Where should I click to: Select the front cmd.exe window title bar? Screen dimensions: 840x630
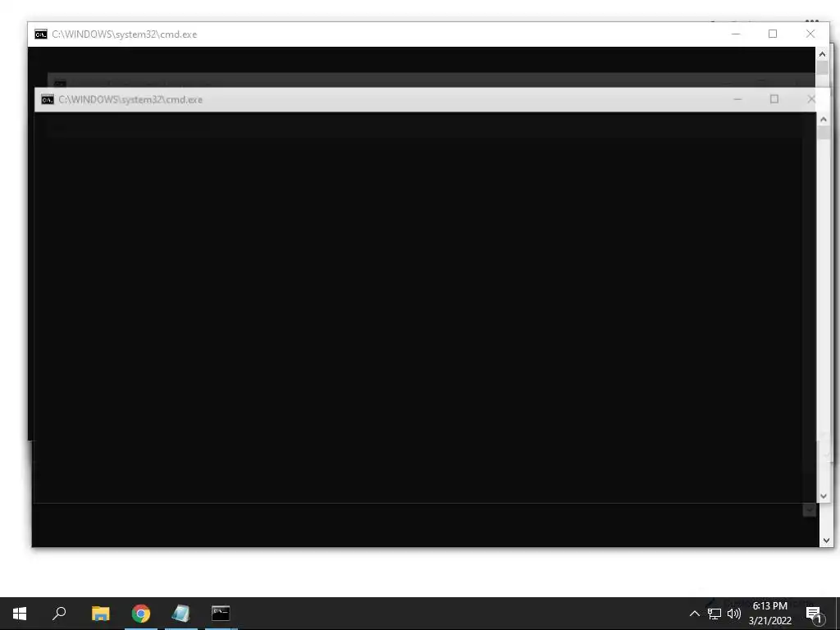pos(425,99)
